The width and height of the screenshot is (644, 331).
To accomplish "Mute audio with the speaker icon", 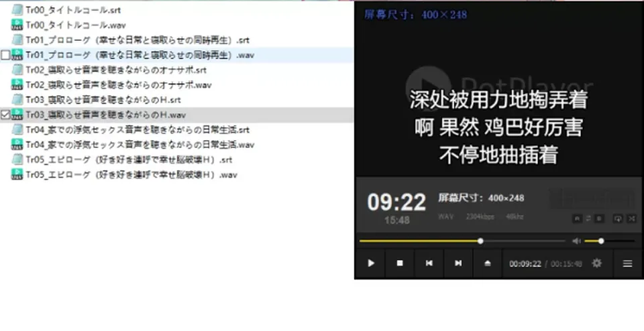I will [576, 241].
